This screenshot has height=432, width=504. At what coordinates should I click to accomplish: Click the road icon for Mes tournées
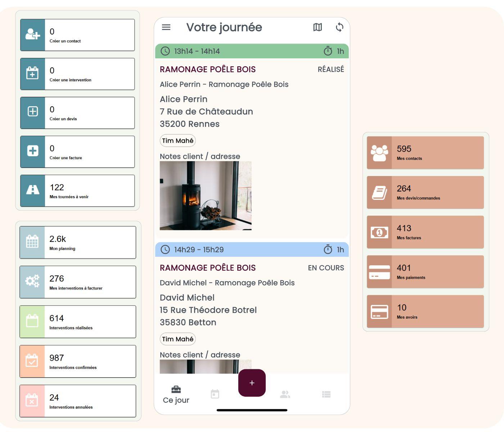[x=33, y=190]
